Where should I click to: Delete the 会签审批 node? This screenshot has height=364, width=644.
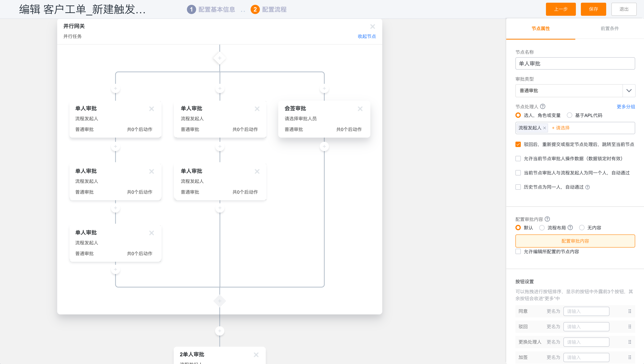tap(360, 109)
